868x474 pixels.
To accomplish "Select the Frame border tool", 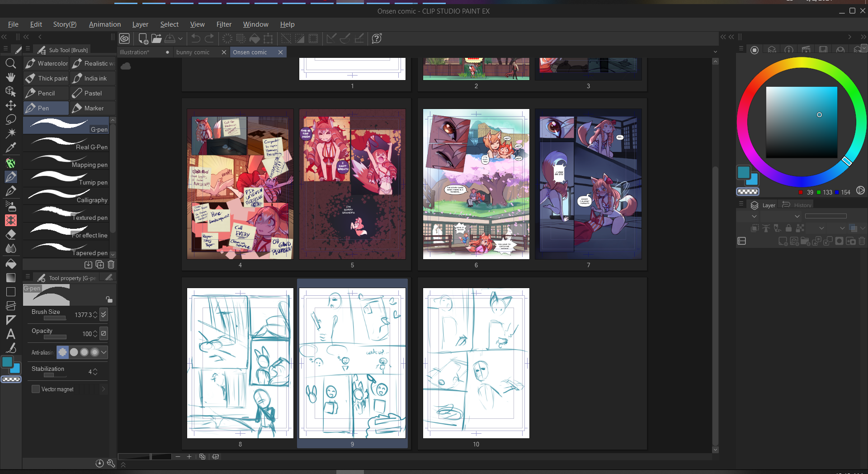I will pos(11,306).
